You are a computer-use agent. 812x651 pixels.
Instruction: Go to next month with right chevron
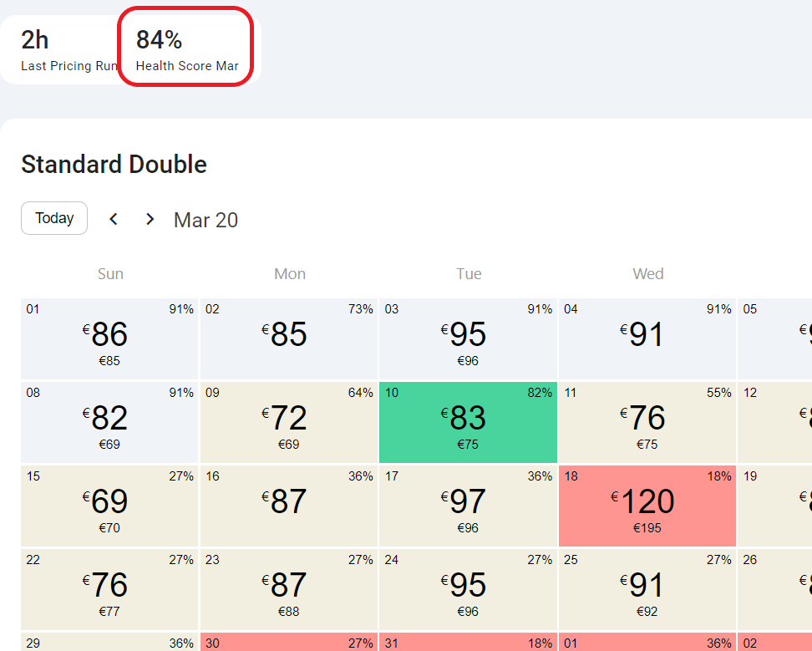pos(150,219)
